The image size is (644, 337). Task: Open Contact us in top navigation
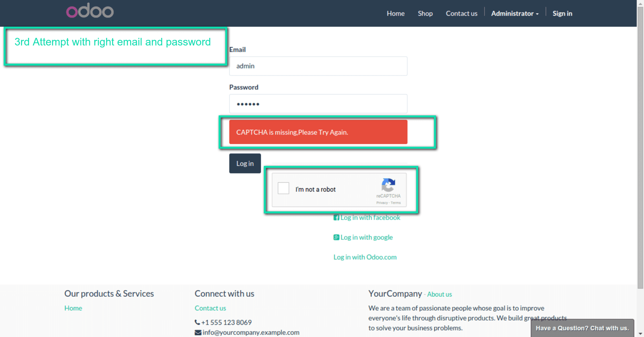(x=461, y=13)
